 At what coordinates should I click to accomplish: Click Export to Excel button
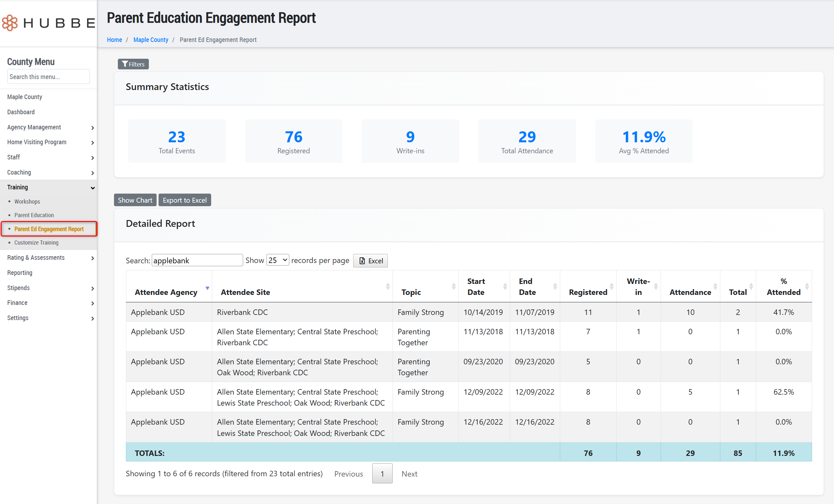coord(184,200)
